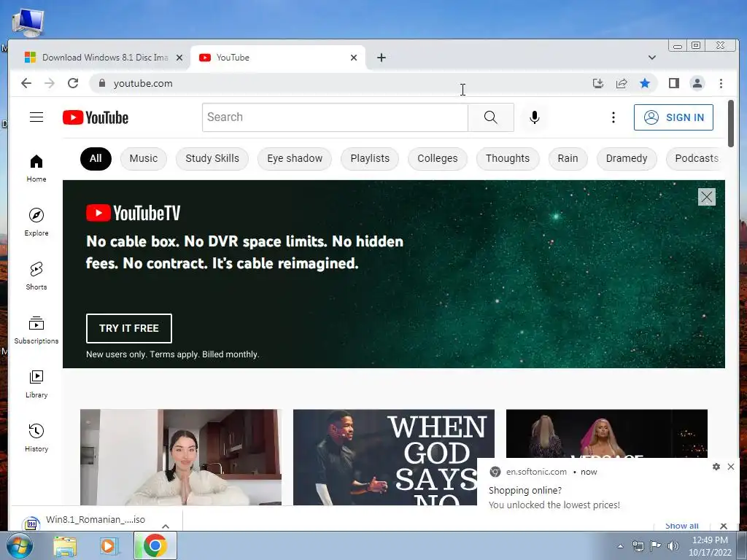The image size is (747, 560).
Task: Open Shorts in sidebar
Action: (36, 276)
